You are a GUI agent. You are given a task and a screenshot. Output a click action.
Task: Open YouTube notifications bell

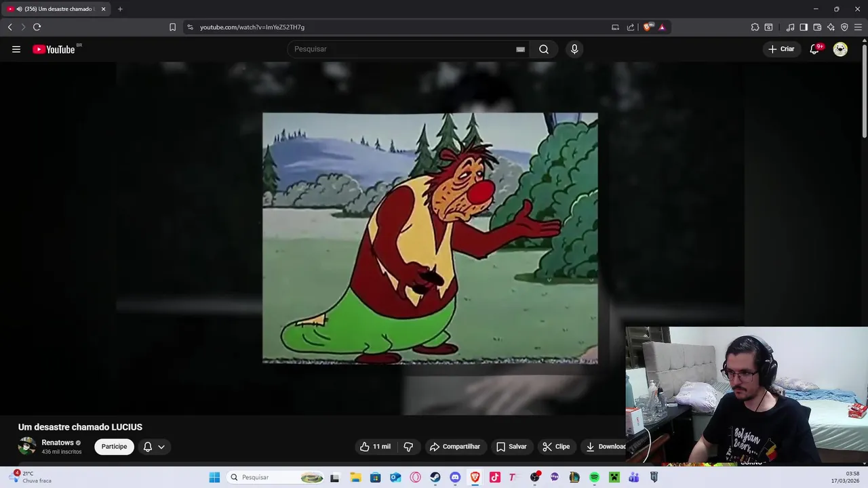[816, 49]
